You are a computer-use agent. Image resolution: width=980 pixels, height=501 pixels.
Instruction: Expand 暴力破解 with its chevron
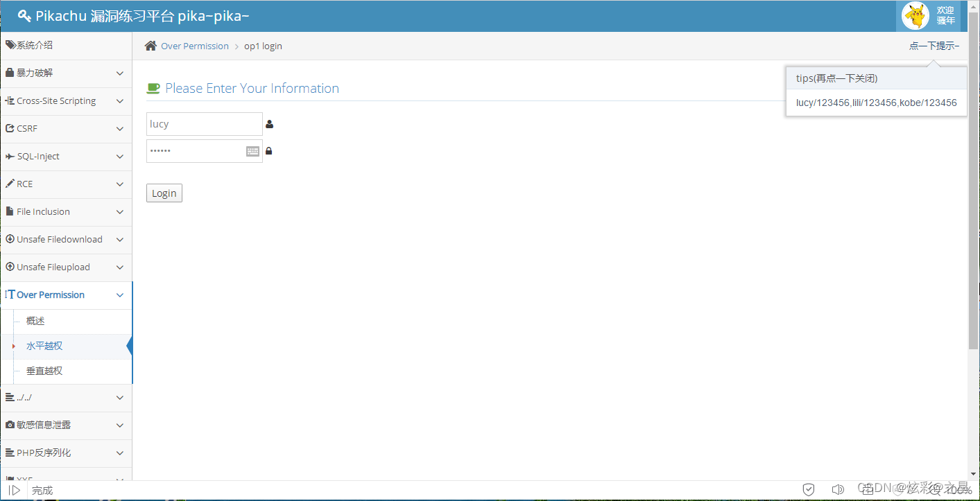pos(120,73)
